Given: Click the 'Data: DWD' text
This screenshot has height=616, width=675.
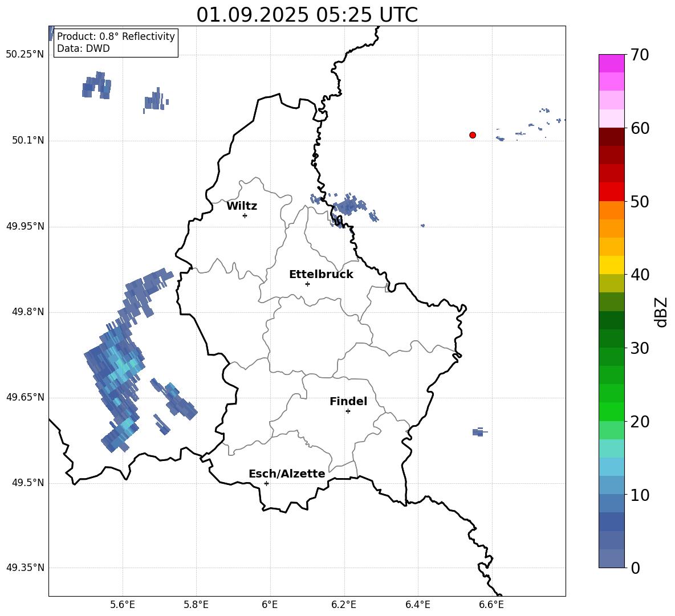Looking at the screenshot, I should pos(83,48).
